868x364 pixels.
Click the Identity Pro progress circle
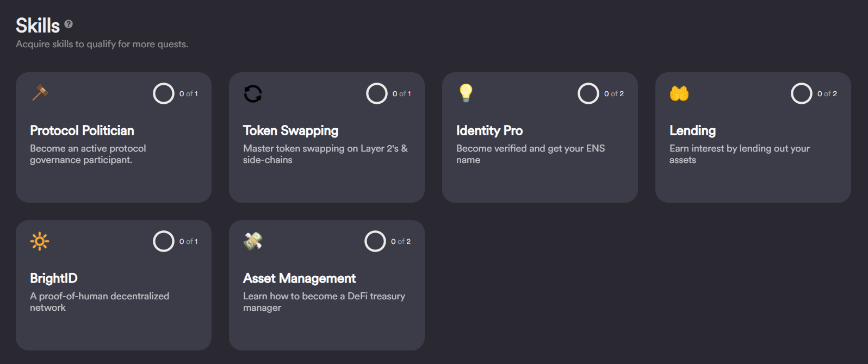coord(588,93)
